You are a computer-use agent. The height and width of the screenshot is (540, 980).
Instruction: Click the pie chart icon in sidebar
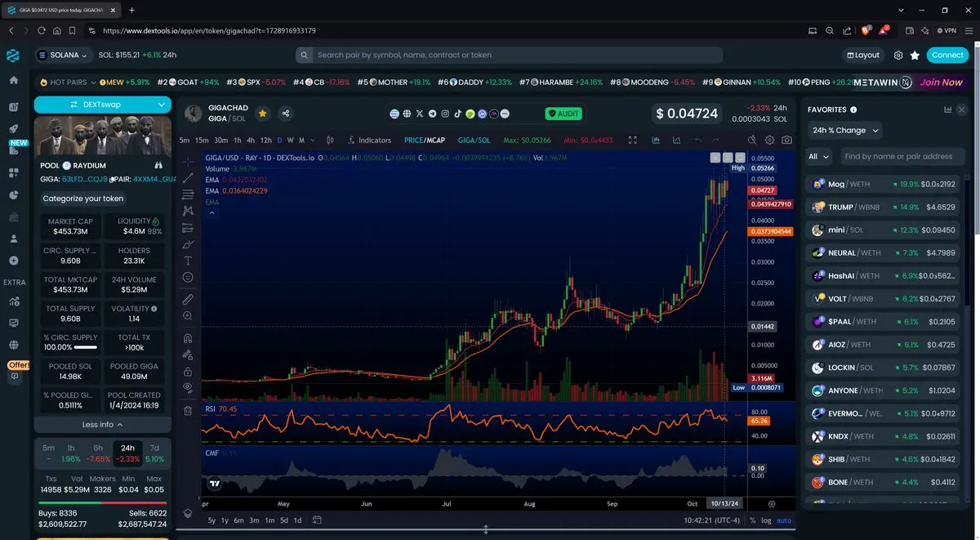click(x=13, y=195)
